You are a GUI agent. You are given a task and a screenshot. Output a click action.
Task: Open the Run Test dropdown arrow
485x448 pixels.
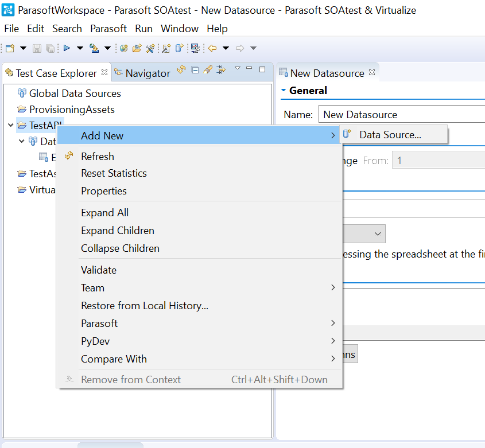pyautogui.click(x=80, y=48)
